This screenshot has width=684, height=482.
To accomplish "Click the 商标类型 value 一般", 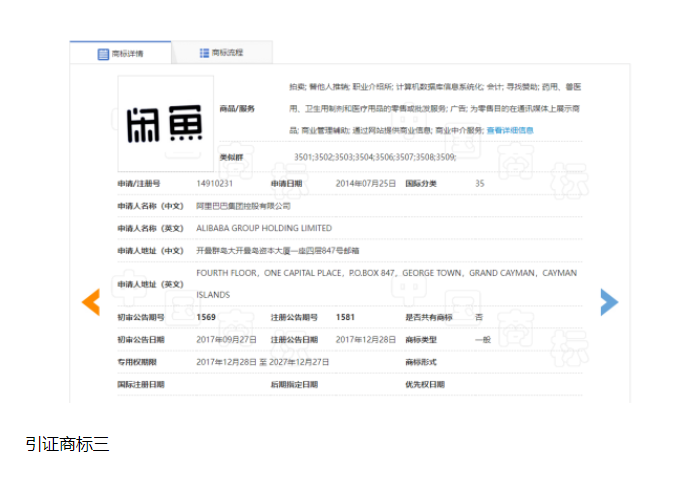I will (x=483, y=339).
